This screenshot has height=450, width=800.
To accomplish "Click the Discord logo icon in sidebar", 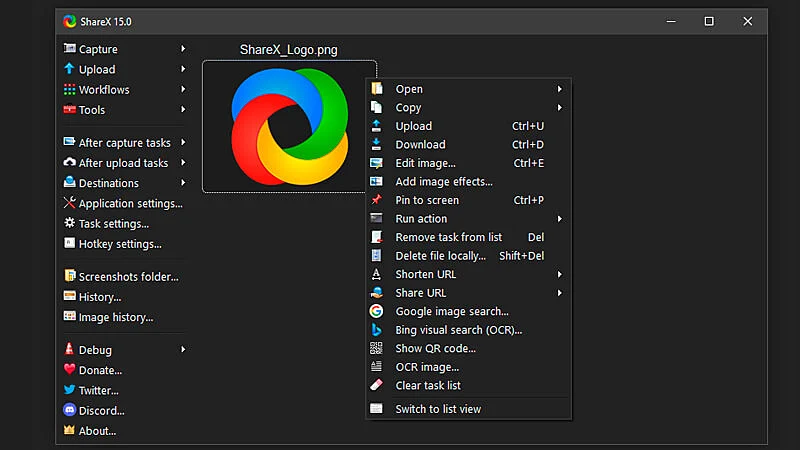I will point(70,410).
